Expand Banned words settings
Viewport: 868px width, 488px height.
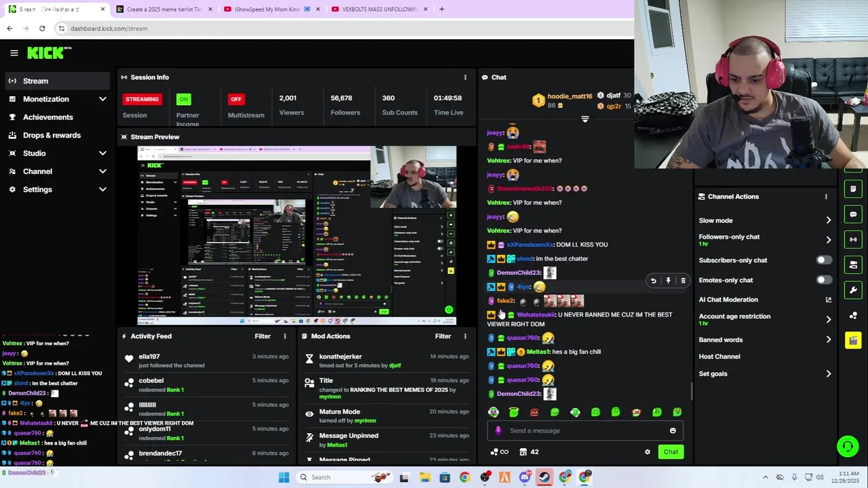[x=828, y=340]
